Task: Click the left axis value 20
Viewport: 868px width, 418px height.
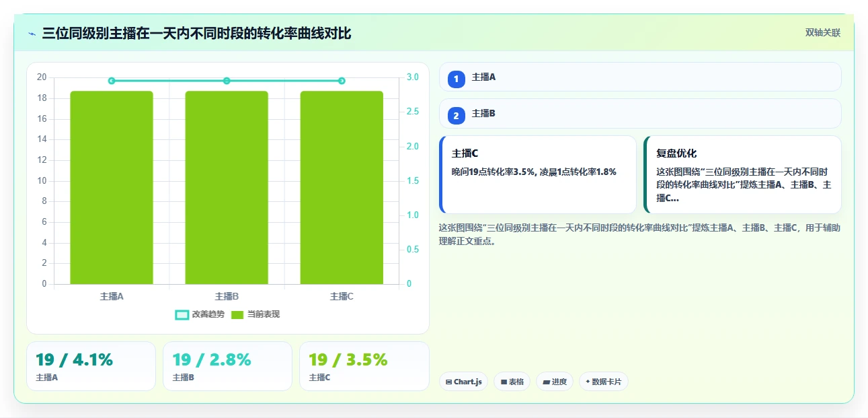Action: coord(42,77)
